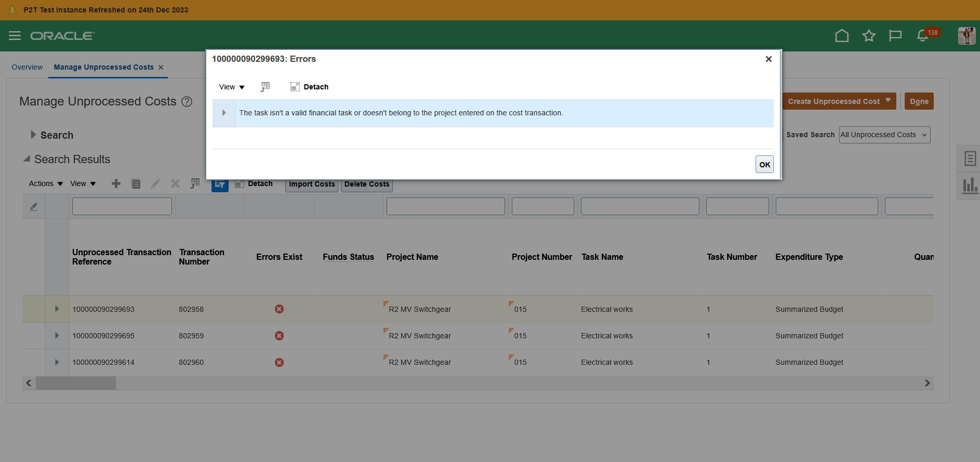Open the bar chart panel icon on right edge
The image size is (980, 462).
point(970,186)
